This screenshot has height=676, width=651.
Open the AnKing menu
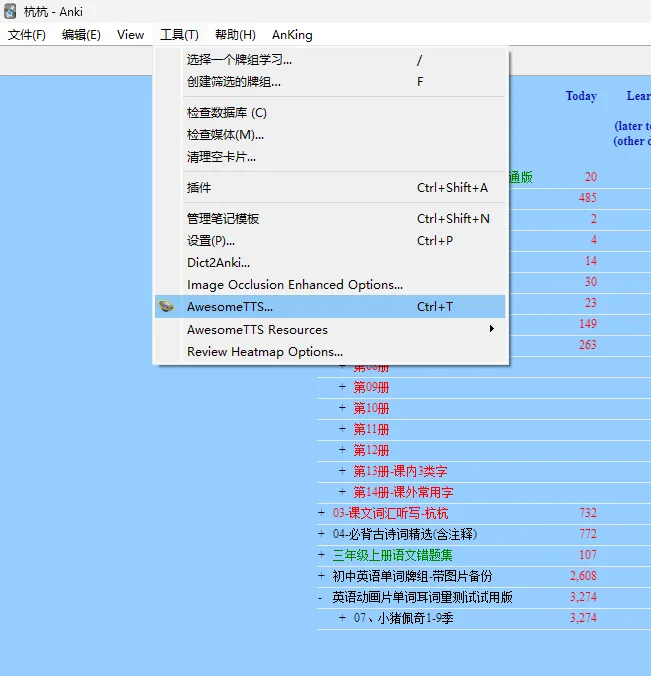292,35
